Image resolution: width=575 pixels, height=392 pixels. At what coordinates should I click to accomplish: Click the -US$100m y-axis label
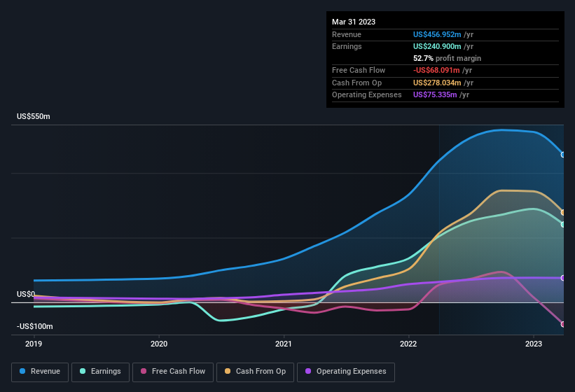tap(35, 326)
